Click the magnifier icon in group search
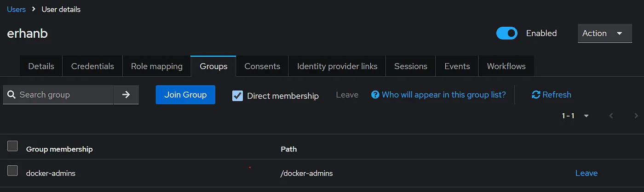Viewport: 644px width, 192px height. 11,95
